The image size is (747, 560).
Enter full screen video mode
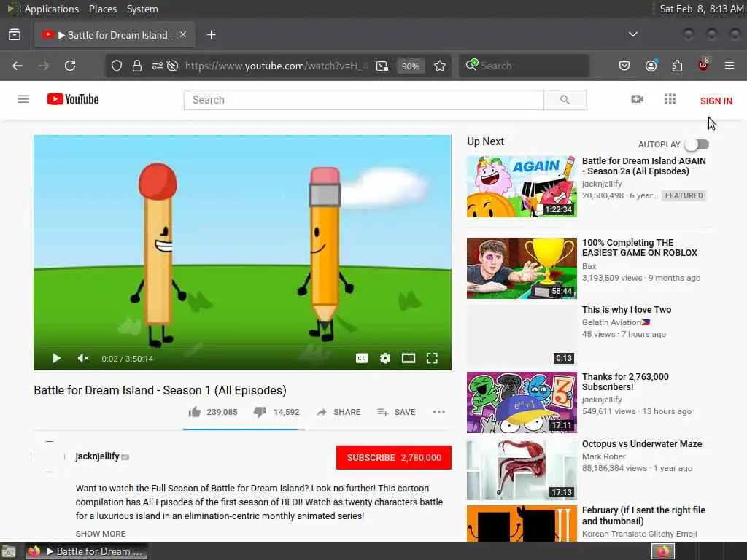tap(432, 358)
